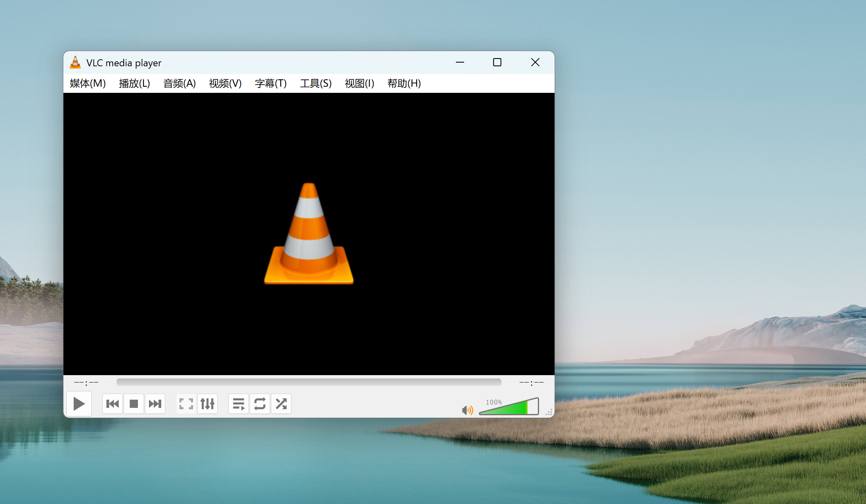Click the large VLC cone in video area
The height and width of the screenshot is (504, 866).
coord(309,234)
